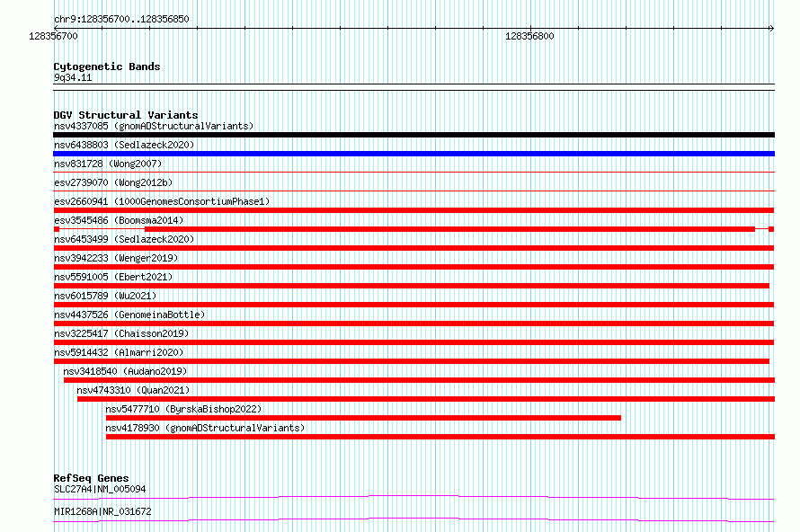Click nsv3225417 (Chaisson2019) label

coord(121,333)
